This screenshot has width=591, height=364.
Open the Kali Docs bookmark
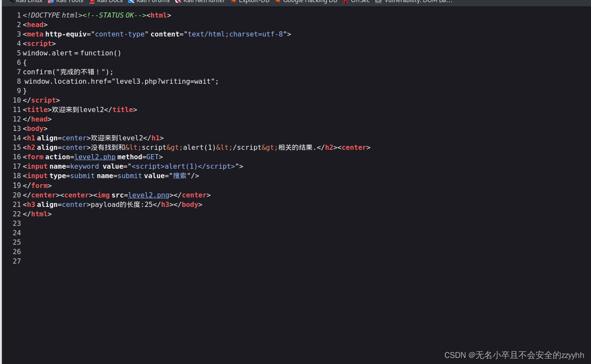pyautogui.click(x=106, y=1)
